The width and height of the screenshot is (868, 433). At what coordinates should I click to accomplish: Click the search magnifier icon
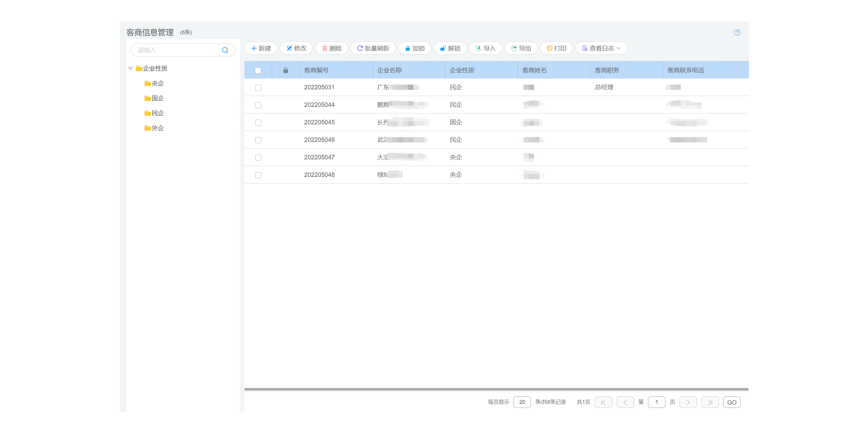(225, 50)
